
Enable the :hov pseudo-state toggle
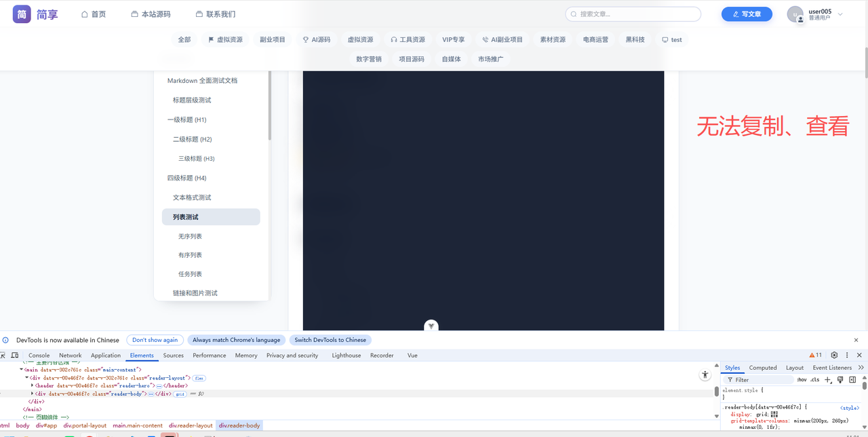click(802, 379)
